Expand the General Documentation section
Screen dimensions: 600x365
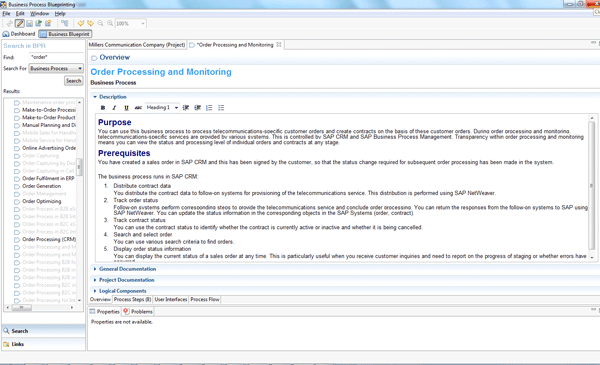95,269
